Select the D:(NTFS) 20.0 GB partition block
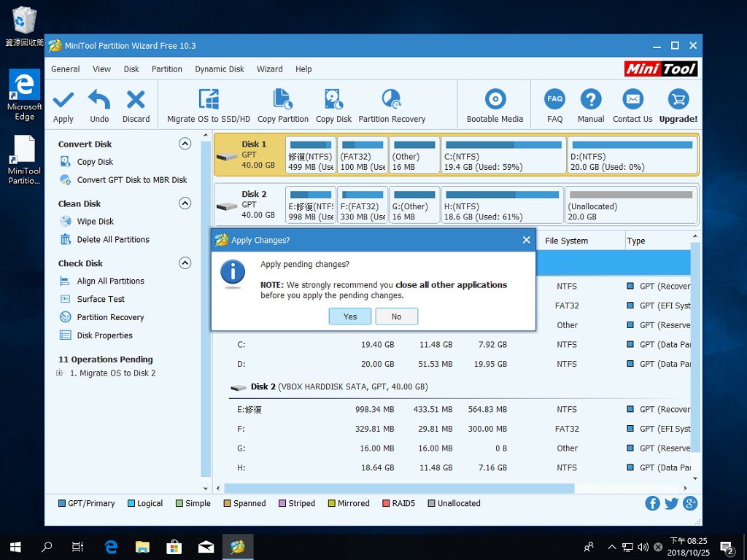747x560 pixels. pos(632,155)
